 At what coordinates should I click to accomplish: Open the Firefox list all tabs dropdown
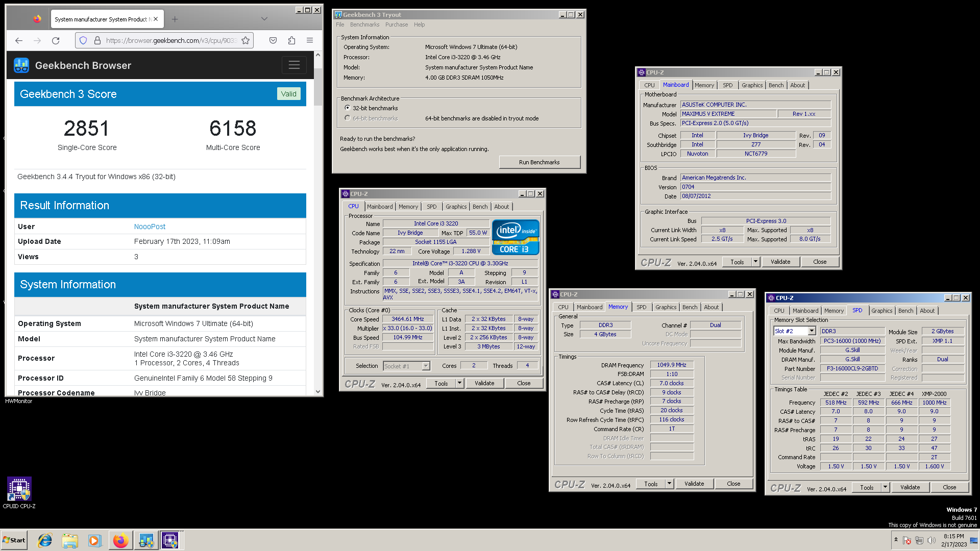264,19
